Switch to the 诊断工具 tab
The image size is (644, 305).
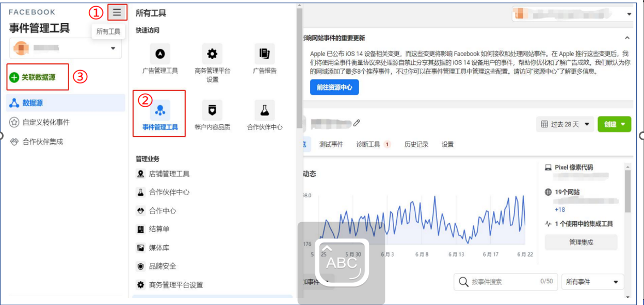(x=368, y=144)
